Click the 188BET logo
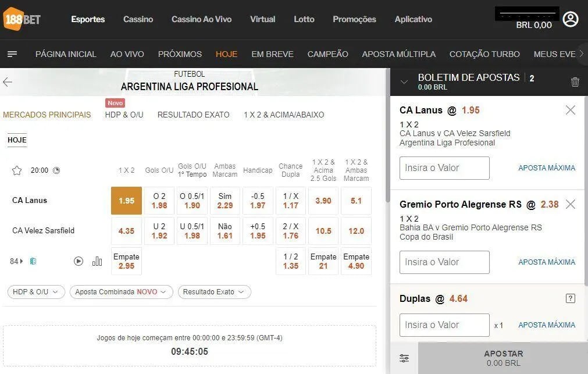The width and height of the screenshot is (588, 374). pos(22,19)
